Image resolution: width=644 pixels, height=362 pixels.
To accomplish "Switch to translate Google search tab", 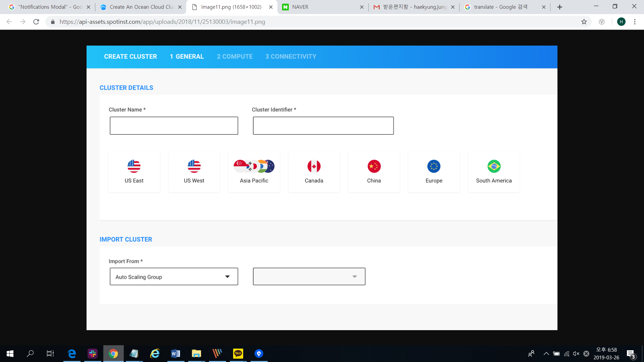I will 500,7.
